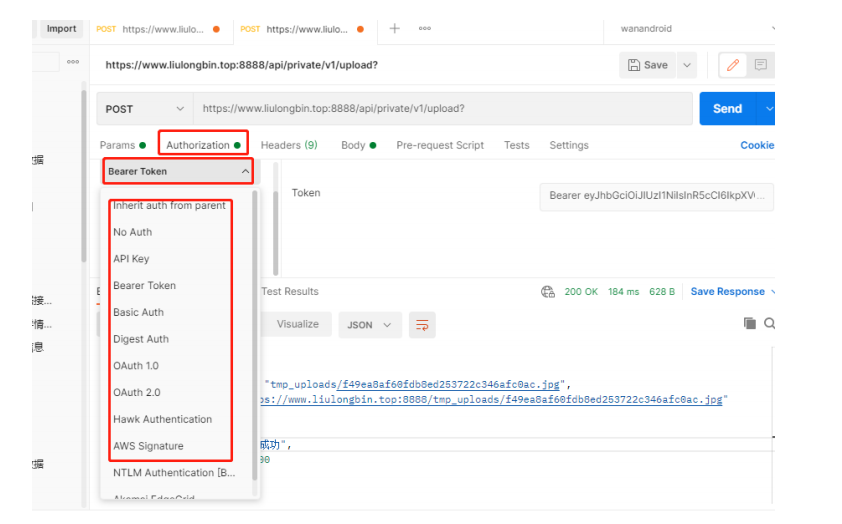The width and height of the screenshot is (842, 524).
Task: Open the Test Results response tab
Action: coord(290,292)
